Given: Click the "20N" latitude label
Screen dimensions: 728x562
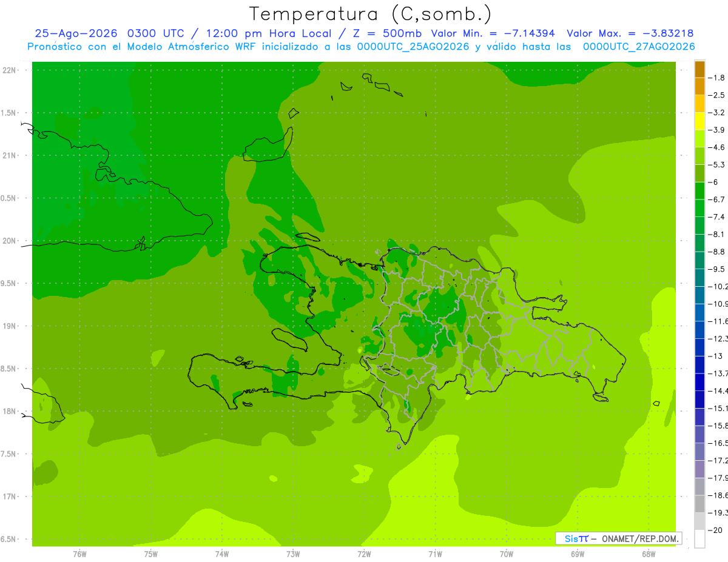Looking at the screenshot, I should (10, 241).
